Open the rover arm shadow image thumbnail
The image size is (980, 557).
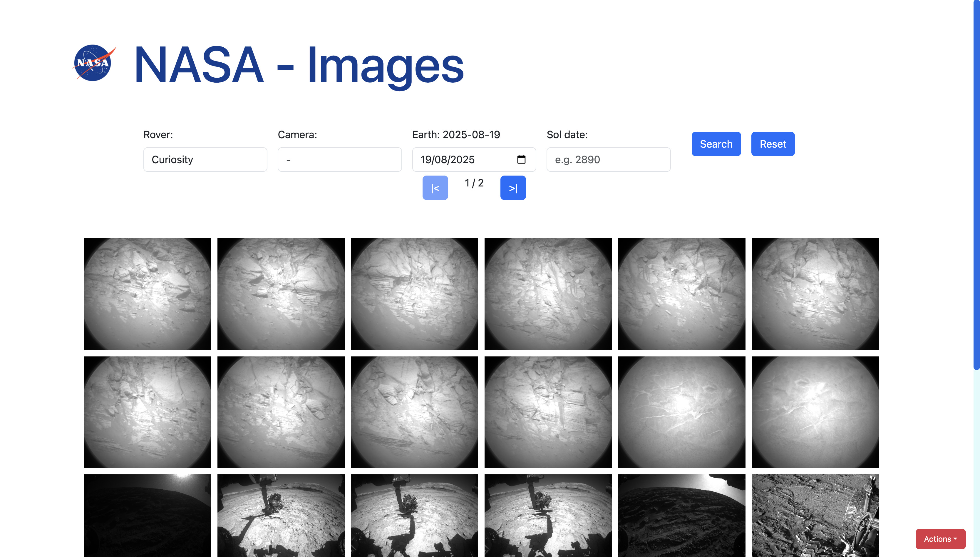coord(281,516)
